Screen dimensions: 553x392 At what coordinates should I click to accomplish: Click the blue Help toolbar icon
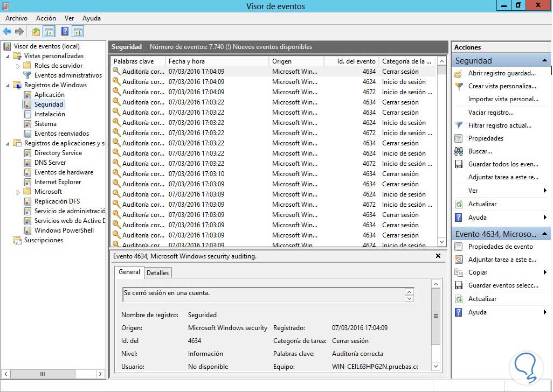click(x=65, y=32)
